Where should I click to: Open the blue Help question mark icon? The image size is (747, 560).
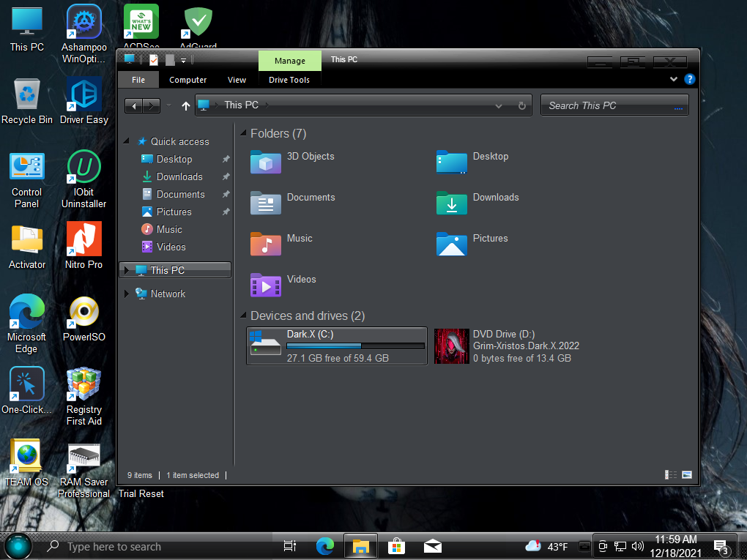(x=689, y=79)
